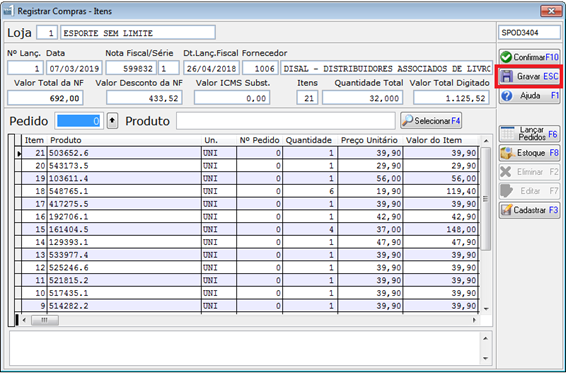Select product row 129393.1
The width and height of the screenshot is (566, 373).
[x=247, y=242]
